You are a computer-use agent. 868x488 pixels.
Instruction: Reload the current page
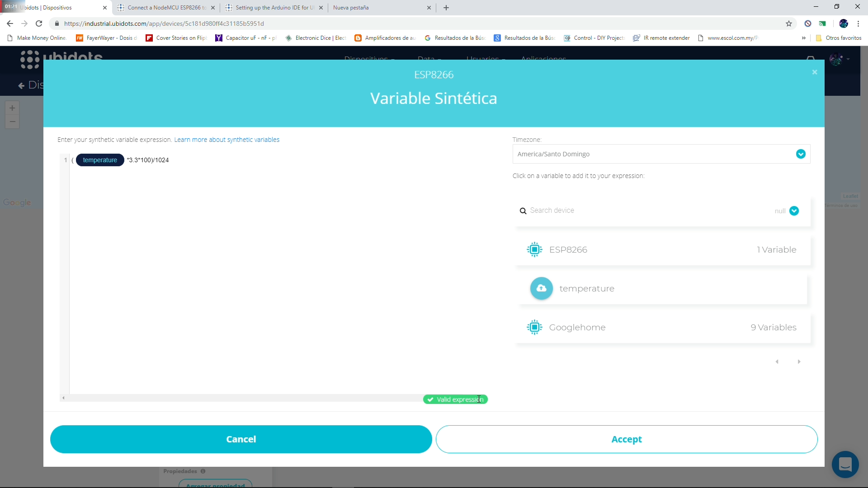[x=39, y=23]
